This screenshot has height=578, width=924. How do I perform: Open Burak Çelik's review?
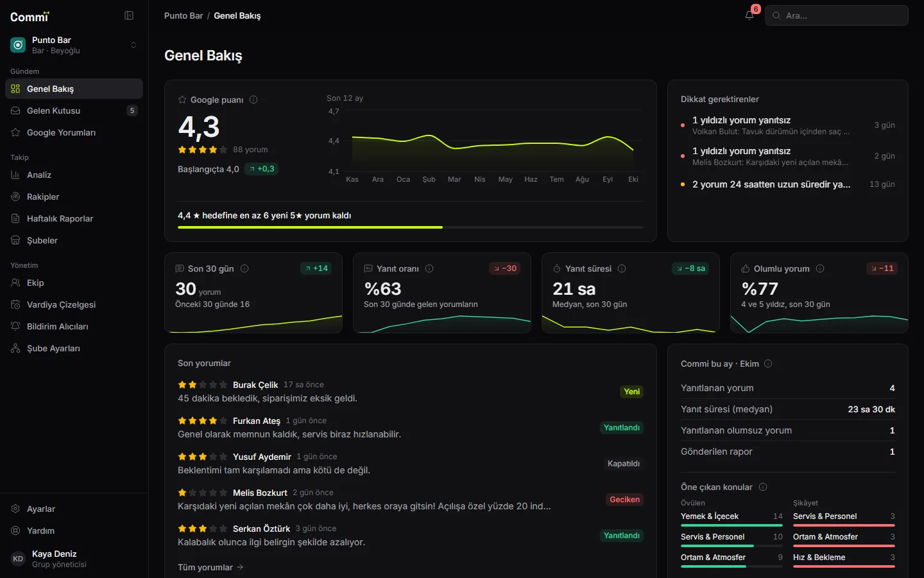[411, 392]
